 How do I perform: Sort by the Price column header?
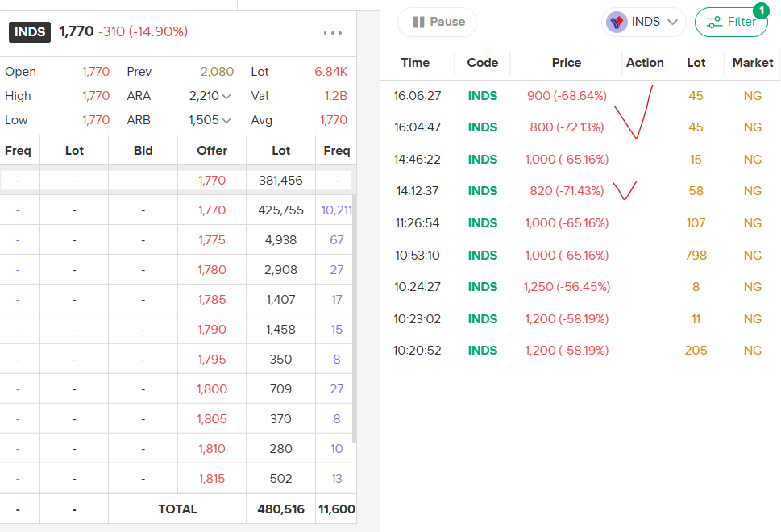click(x=567, y=63)
